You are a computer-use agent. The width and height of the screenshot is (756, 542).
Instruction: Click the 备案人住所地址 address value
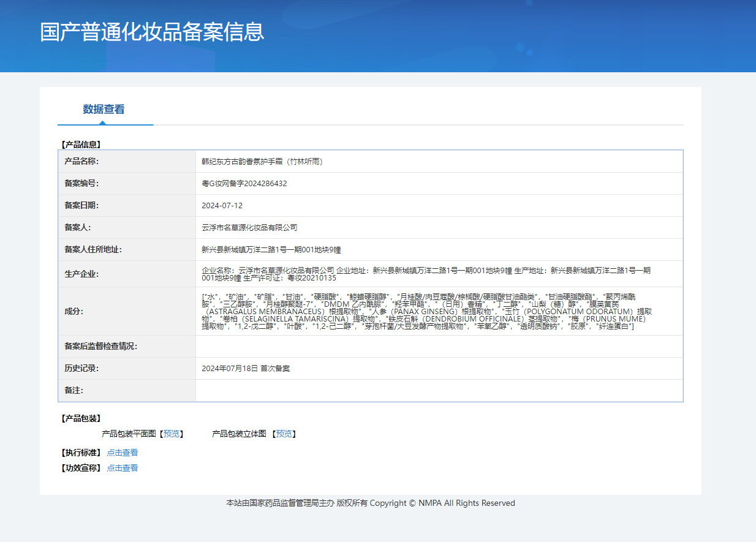pyautogui.click(x=271, y=250)
